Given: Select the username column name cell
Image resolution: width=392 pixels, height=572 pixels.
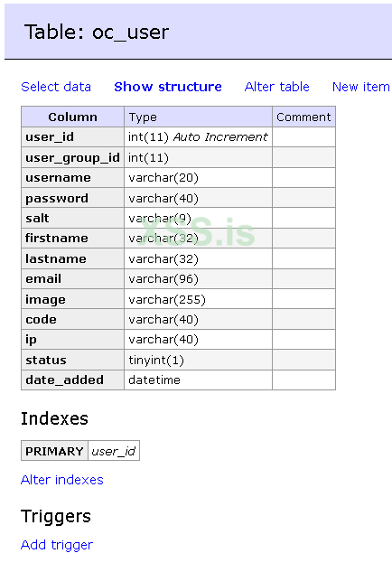Looking at the screenshot, I should click(x=72, y=178).
